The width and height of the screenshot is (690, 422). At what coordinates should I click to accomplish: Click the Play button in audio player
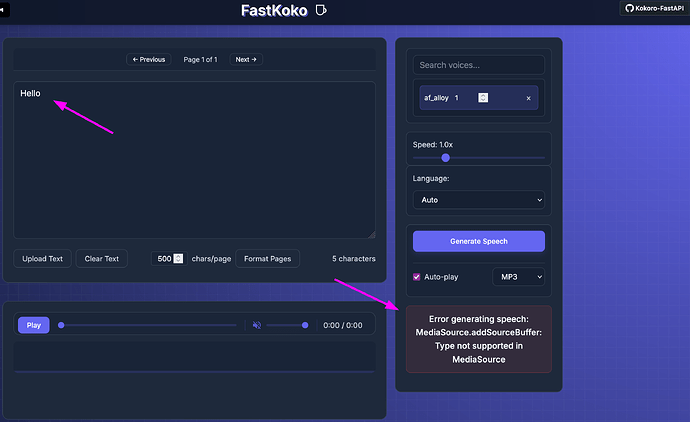pyautogui.click(x=33, y=325)
